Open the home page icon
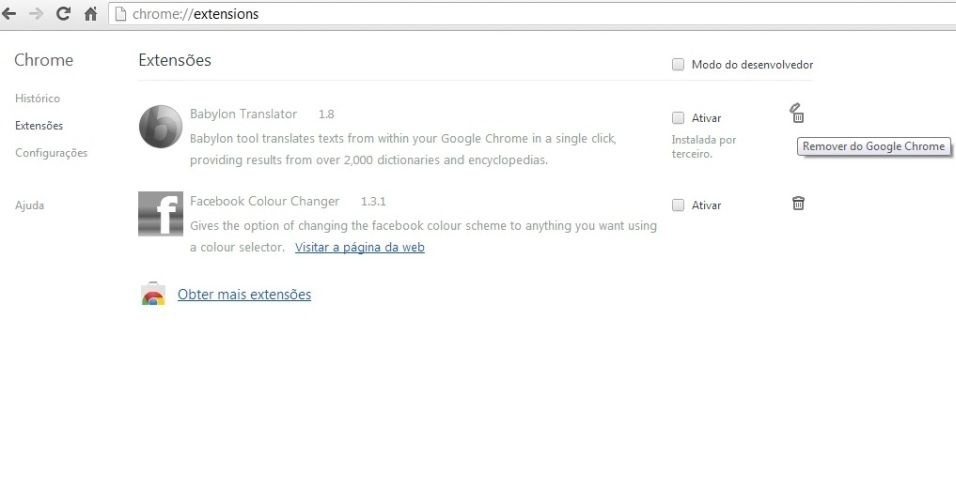The height and width of the screenshot is (500, 956). [x=91, y=13]
